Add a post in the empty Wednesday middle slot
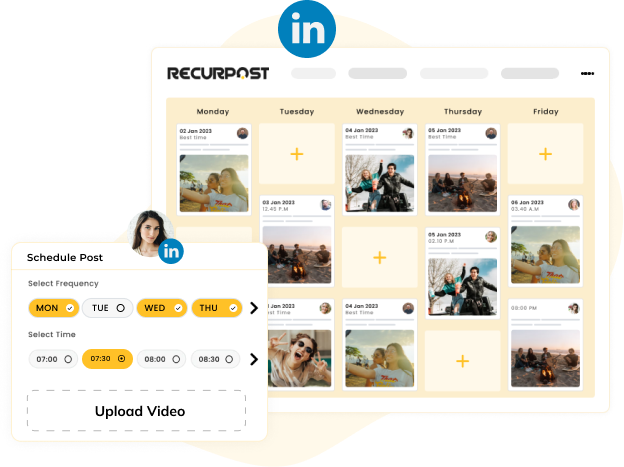The width and height of the screenshot is (624, 467). coord(380,257)
